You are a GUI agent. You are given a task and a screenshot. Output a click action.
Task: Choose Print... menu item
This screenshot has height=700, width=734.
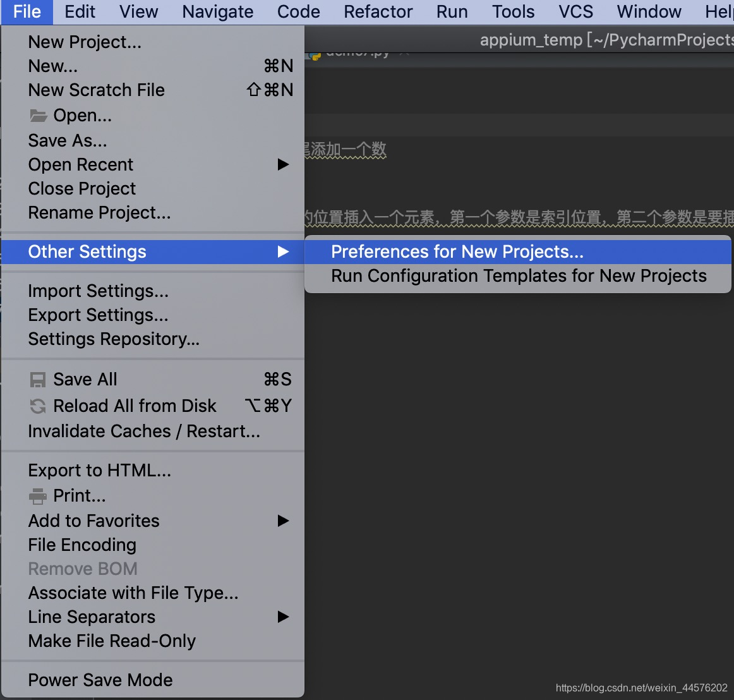coord(153,496)
